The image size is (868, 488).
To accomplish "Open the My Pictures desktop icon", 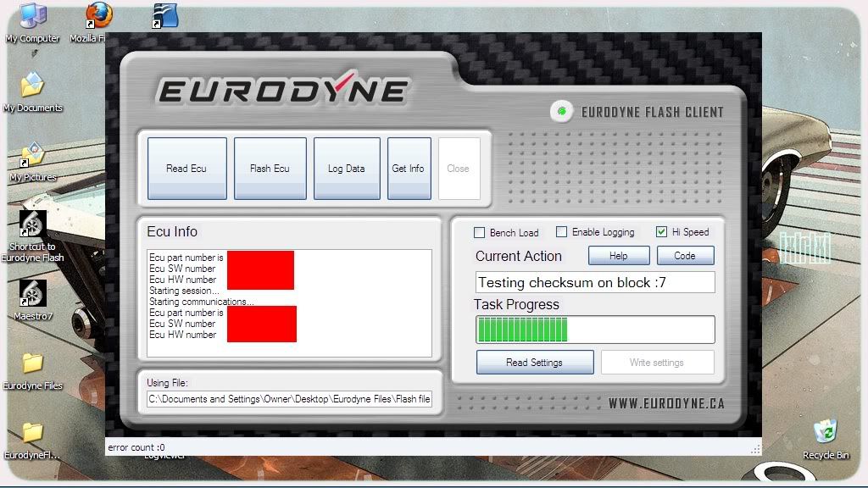I will pos(33,155).
